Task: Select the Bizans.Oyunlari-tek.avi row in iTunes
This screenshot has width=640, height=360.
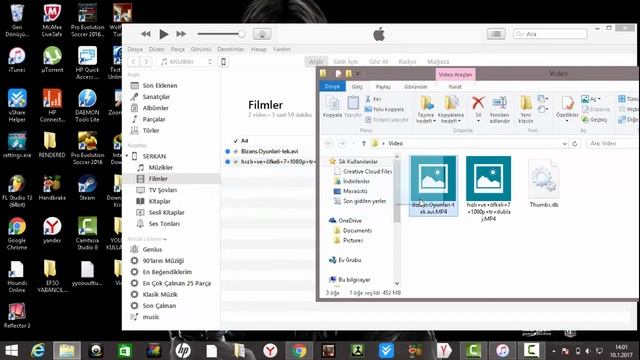Action: click(x=269, y=151)
